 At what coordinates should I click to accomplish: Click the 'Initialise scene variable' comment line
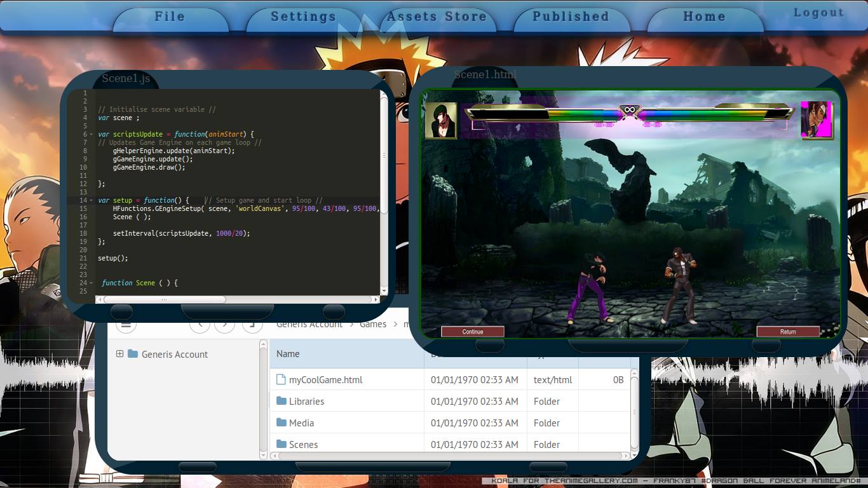point(157,110)
